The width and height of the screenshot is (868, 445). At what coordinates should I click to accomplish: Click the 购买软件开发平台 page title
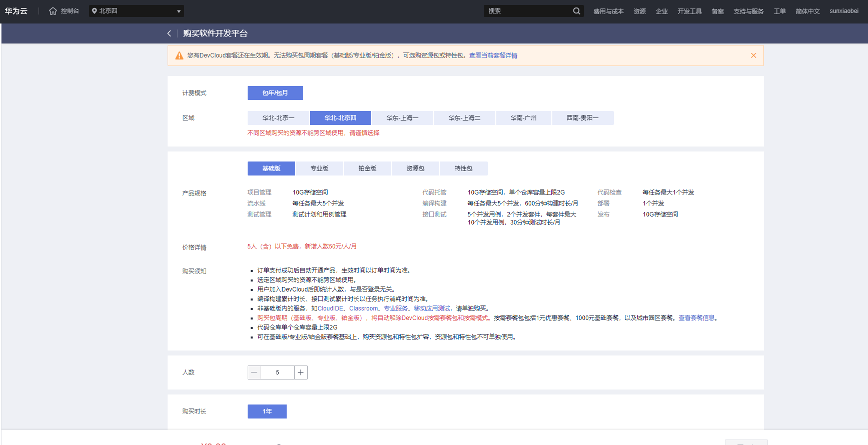click(215, 33)
